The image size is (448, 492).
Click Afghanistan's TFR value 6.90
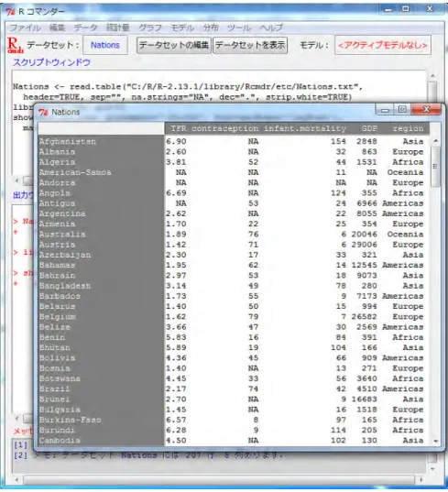pos(176,141)
